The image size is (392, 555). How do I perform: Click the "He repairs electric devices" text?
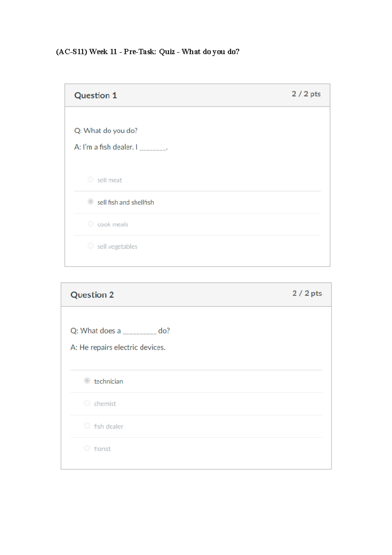[x=118, y=347]
